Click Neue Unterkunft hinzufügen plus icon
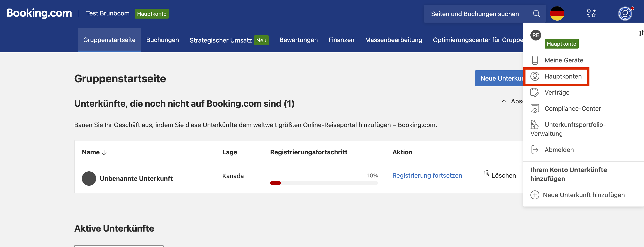The width and height of the screenshot is (644, 247). (x=535, y=195)
